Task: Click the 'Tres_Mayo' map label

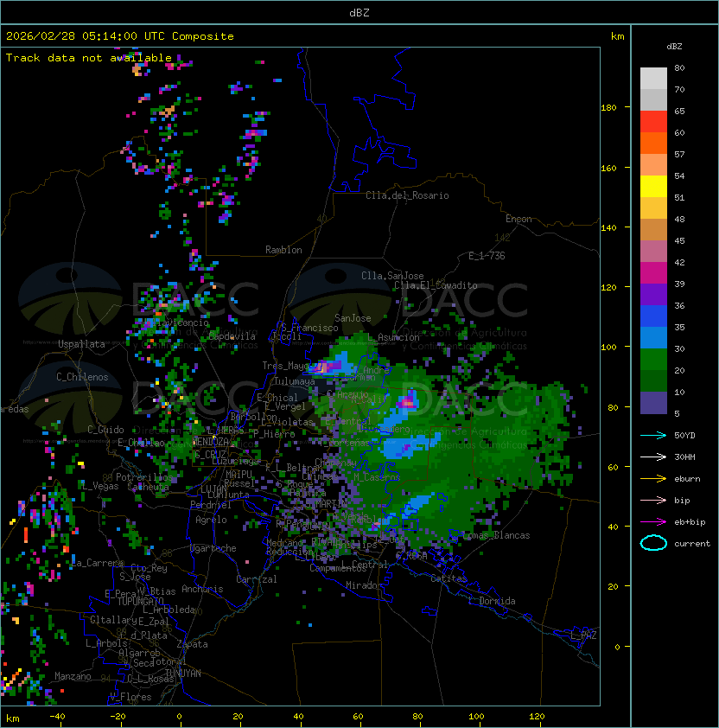Action: tap(285, 366)
